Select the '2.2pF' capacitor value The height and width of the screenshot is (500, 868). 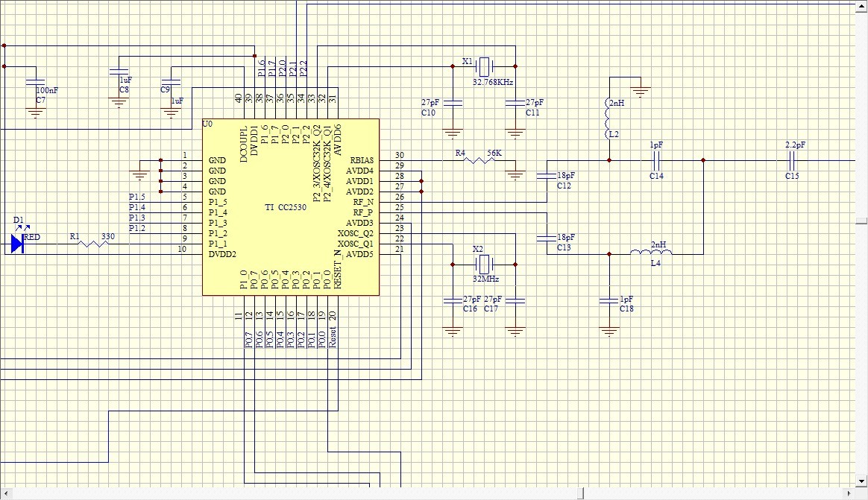[795, 145]
